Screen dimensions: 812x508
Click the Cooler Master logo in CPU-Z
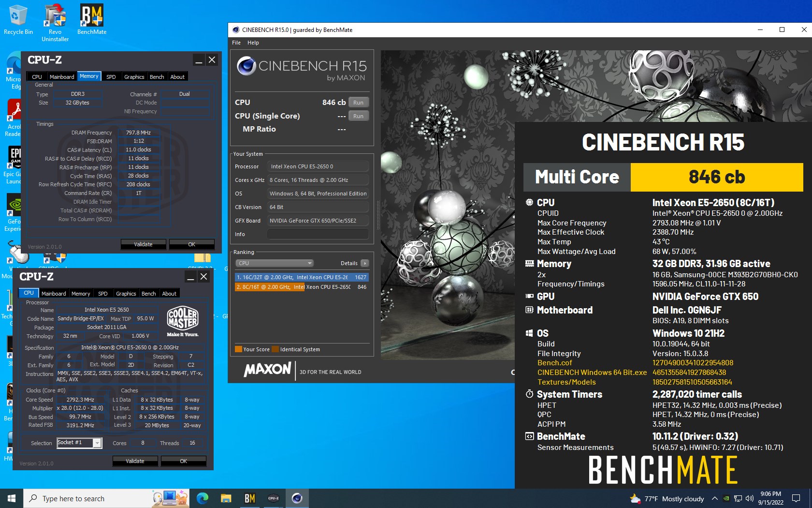(183, 321)
